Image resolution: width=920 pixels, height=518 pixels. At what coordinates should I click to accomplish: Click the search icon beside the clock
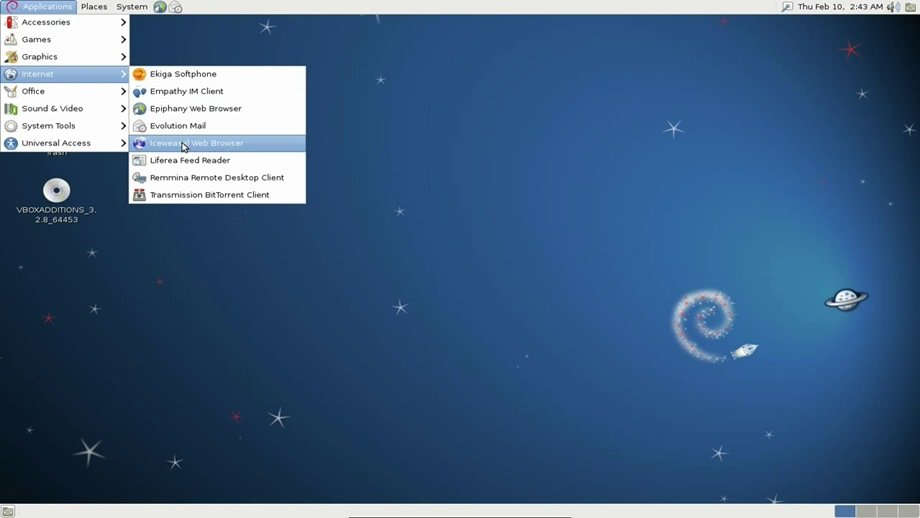tap(787, 7)
